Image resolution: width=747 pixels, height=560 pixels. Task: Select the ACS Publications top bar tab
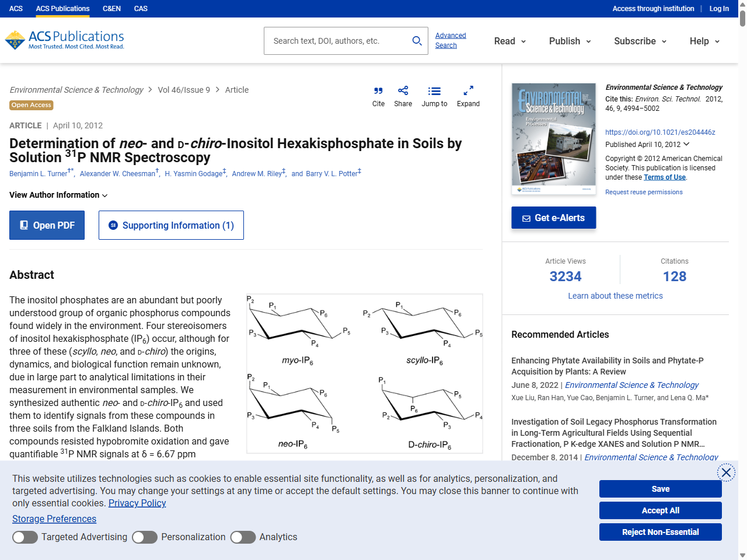62,9
